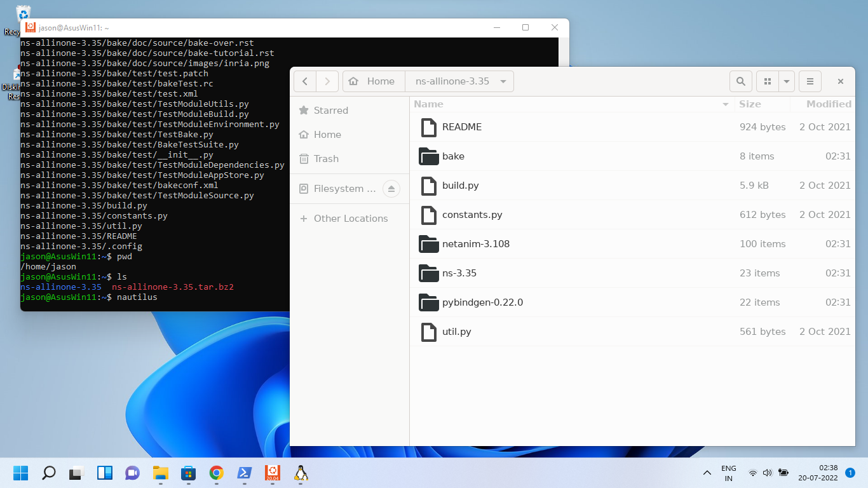Open Other Locations in the sidebar

(349, 219)
